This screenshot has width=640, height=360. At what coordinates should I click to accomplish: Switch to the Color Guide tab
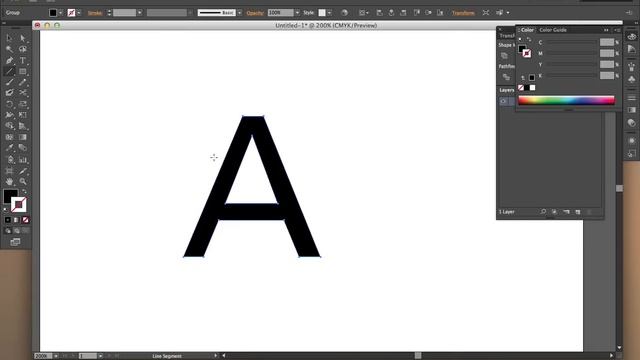[553, 30]
